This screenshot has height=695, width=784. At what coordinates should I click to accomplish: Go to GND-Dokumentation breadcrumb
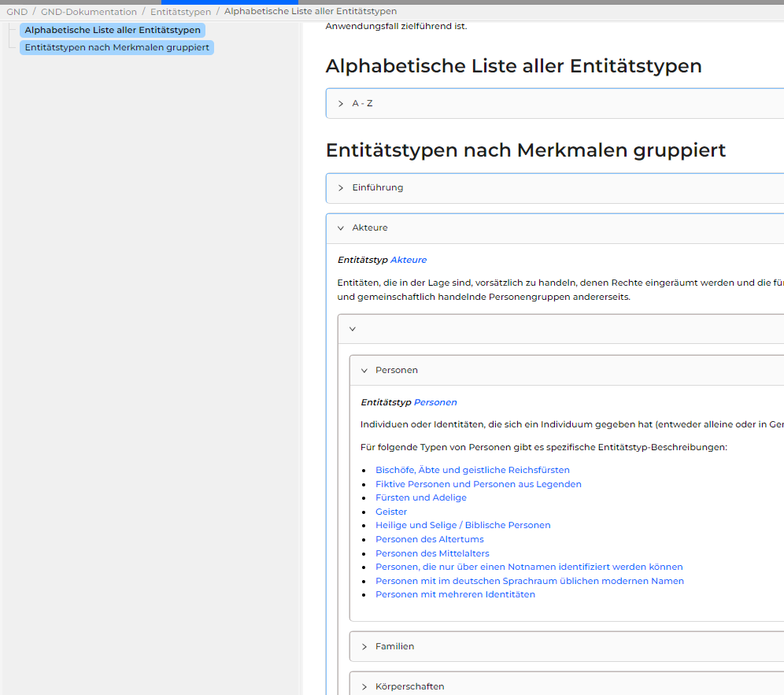tap(89, 12)
